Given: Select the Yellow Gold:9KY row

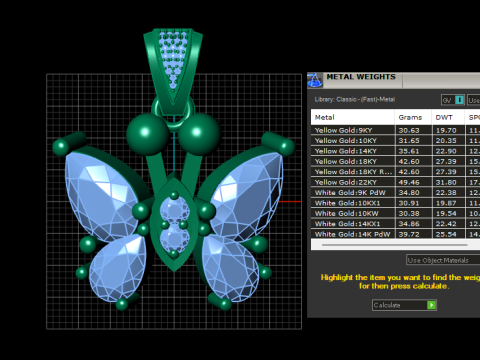Looking at the screenshot, I should pyautogui.click(x=395, y=130).
